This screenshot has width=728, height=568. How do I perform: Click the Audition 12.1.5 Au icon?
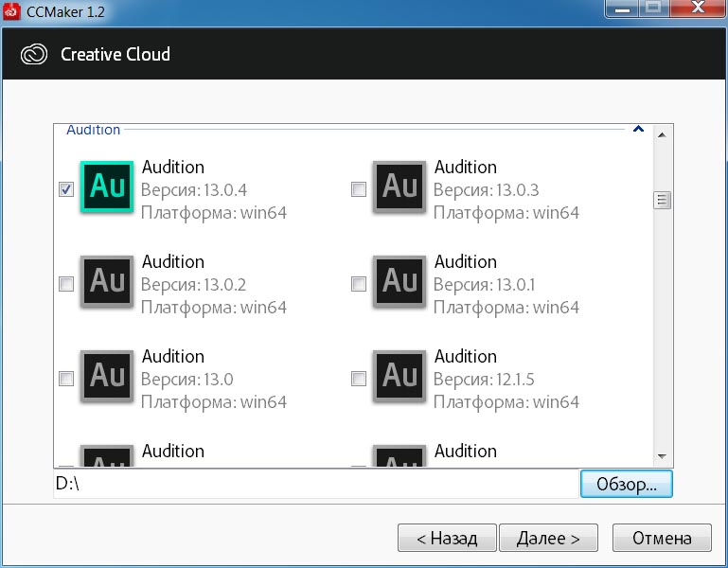click(400, 376)
